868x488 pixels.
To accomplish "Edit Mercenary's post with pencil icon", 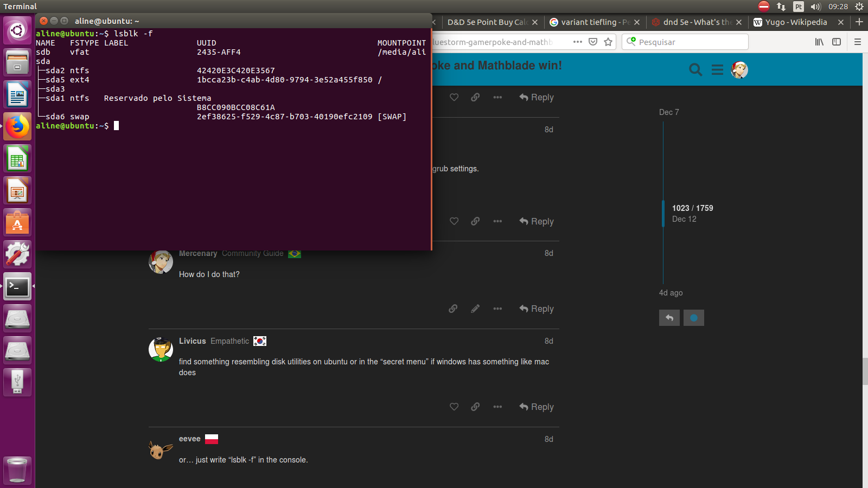I will (475, 309).
